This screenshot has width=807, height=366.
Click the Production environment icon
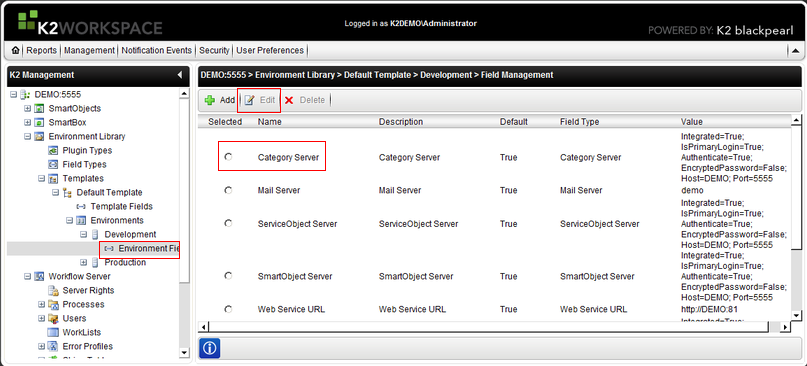(95, 263)
